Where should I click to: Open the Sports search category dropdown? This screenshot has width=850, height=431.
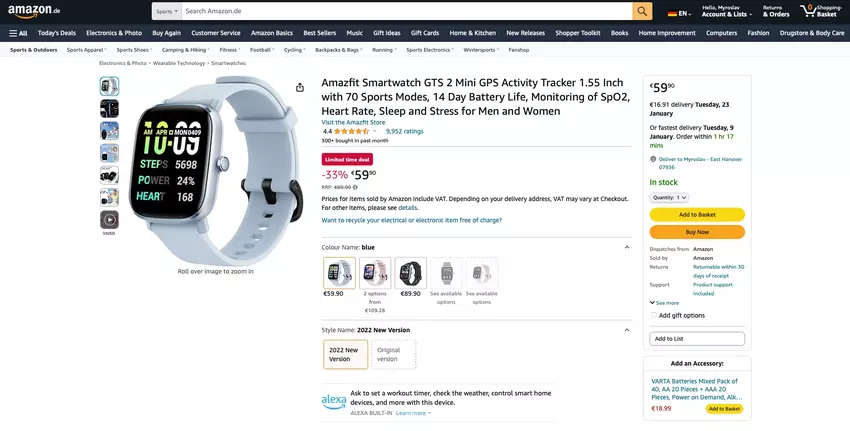[167, 11]
